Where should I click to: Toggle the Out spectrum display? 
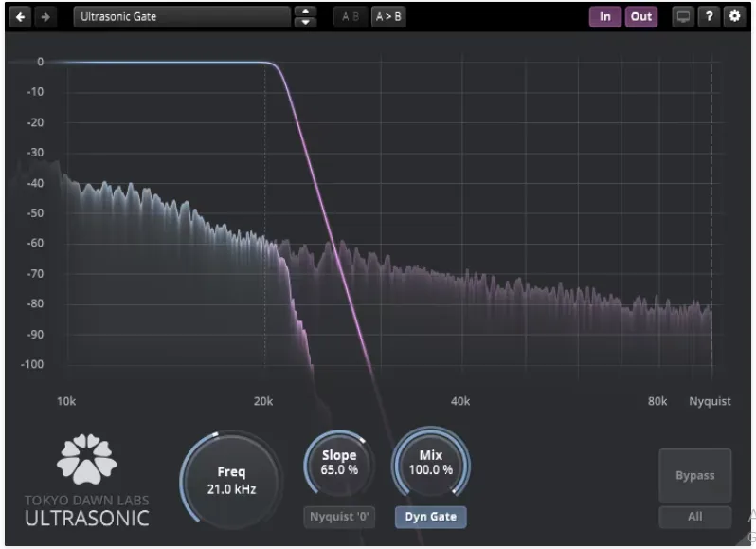pyautogui.click(x=640, y=17)
